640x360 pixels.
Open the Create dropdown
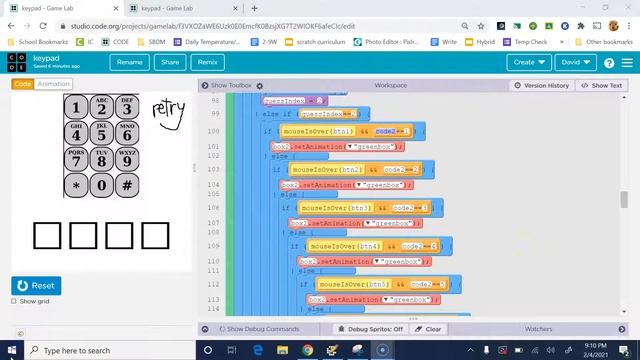pyautogui.click(x=529, y=62)
